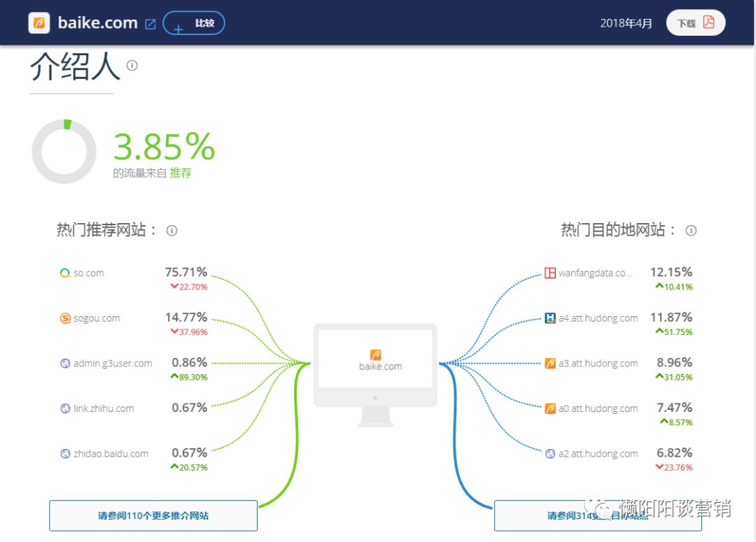Select the 2018年4月 date label
Screen dimensions: 756x542
(626, 23)
